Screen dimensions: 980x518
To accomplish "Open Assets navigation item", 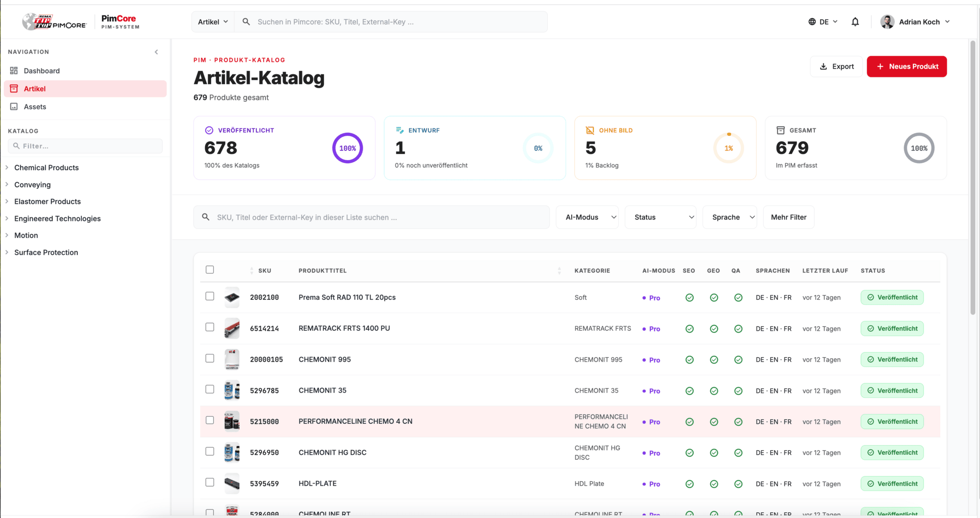I will [x=85, y=106].
